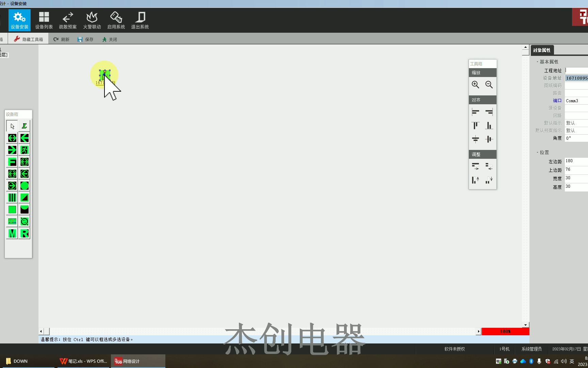
Task: Select the round two-way arrow device, left column
Action: pos(12,174)
